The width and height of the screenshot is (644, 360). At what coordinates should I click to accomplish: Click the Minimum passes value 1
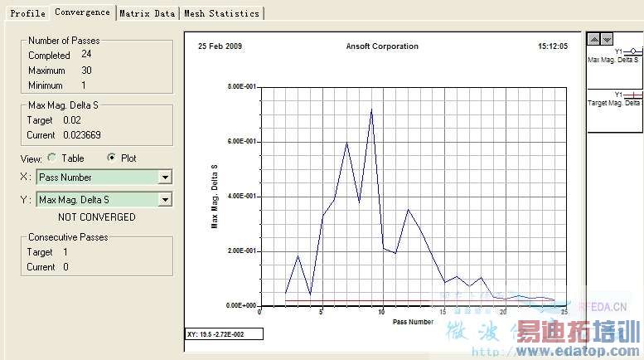click(84, 85)
